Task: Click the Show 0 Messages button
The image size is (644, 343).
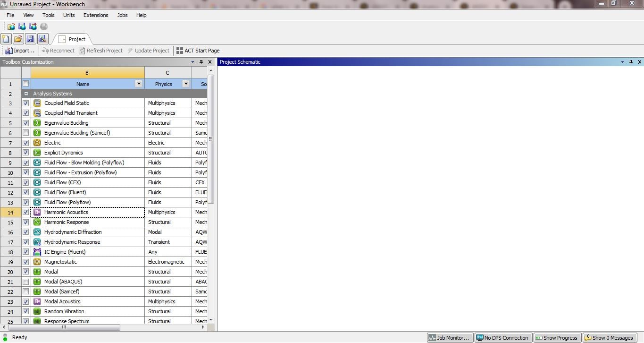Action: point(609,338)
